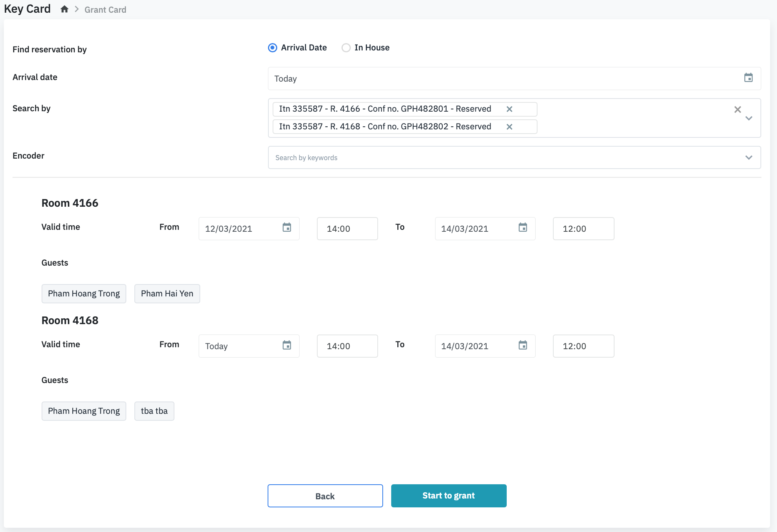Screen dimensions: 777x532
Task: Click Room 4166 From time 14:00 field
Action: [347, 229]
